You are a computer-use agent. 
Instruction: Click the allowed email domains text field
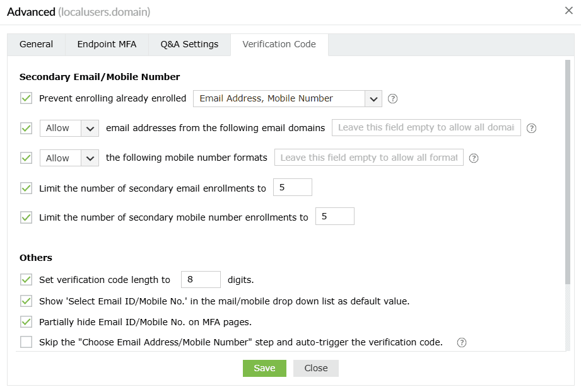click(x=426, y=128)
